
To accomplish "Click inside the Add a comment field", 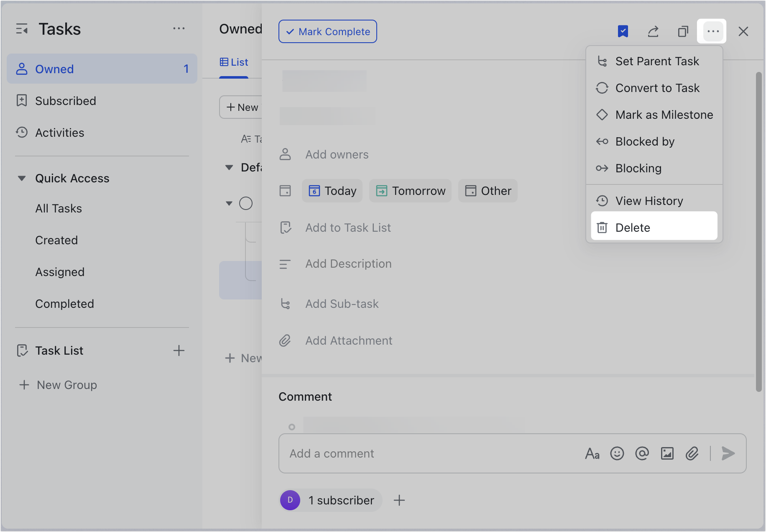I will coord(418,453).
